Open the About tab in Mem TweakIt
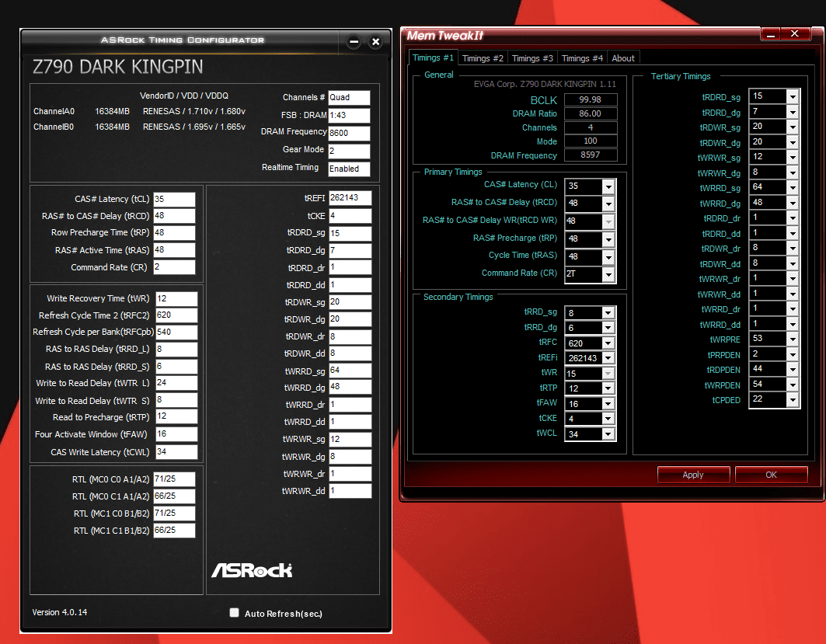The width and height of the screenshot is (826, 644). (623, 58)
